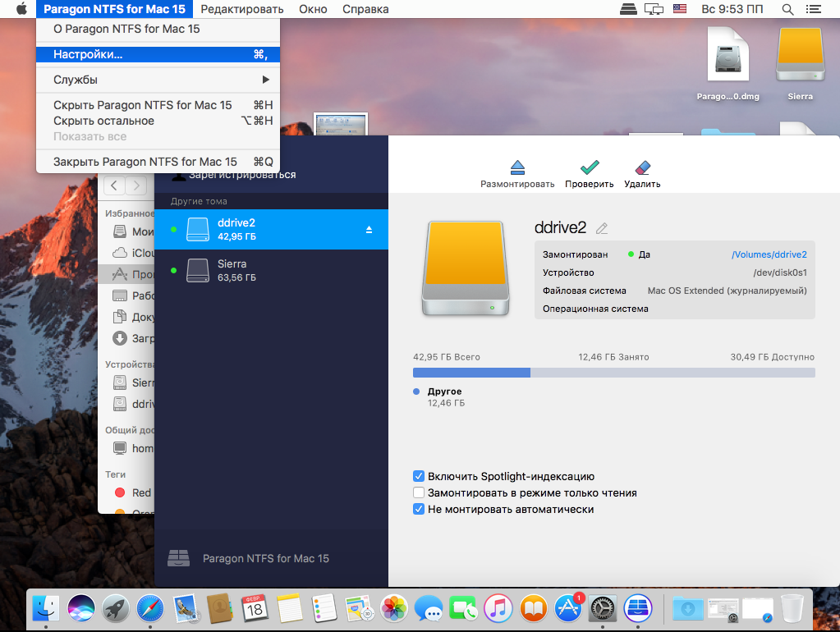Select the Sierra volume in sidebar
This screenshot has width=840, height=632.
point(271,271)
